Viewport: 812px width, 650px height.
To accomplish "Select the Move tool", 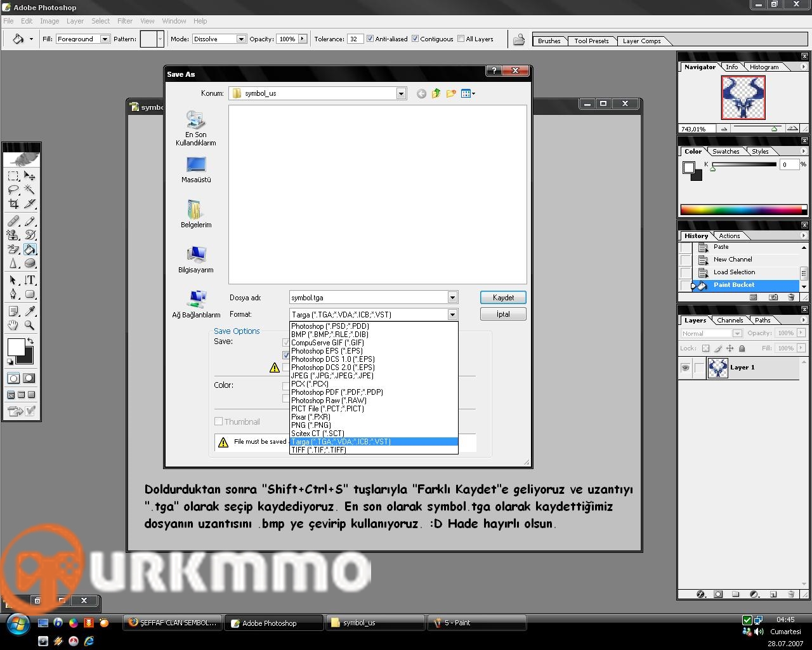I will 29,176.
